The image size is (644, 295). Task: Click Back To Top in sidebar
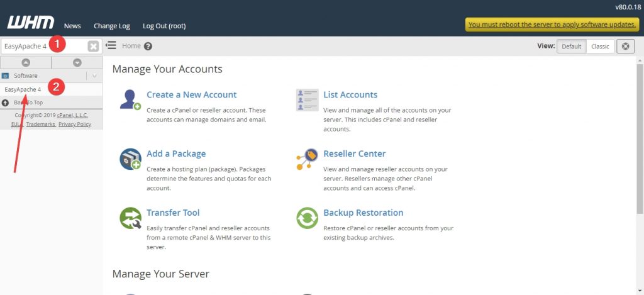28,103
